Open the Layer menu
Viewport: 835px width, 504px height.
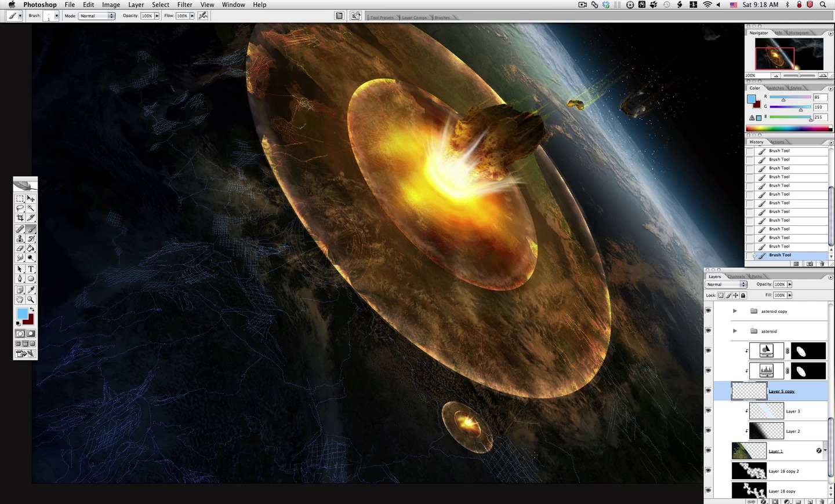[136, 5]
